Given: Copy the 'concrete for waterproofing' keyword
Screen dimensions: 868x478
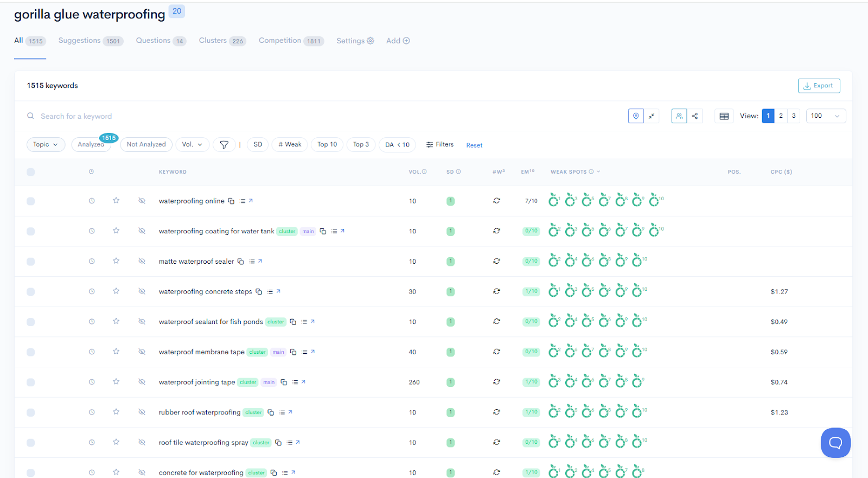Looking at the screenshot, I should pyautogui.click(x=274, y=473).
